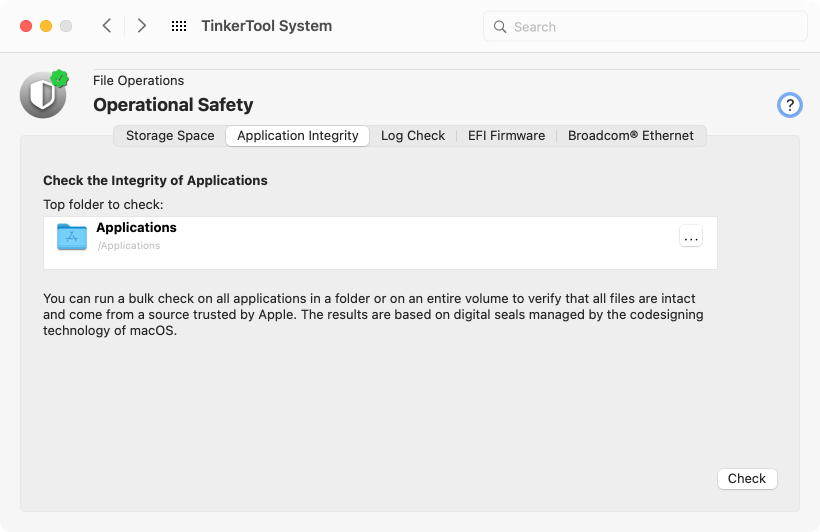Click the magnifier icon in search field
Screen dimensions: 820x532
click(500, 27)
